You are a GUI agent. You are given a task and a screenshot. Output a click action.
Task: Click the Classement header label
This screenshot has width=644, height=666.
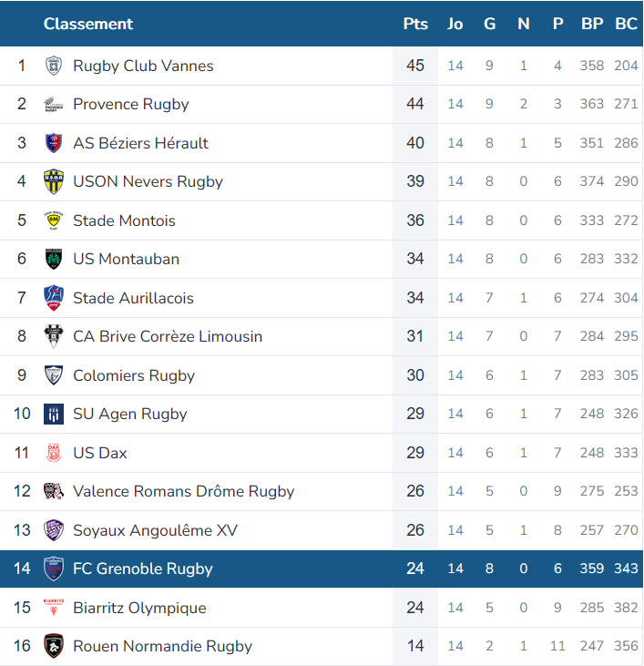coord(88,24)
